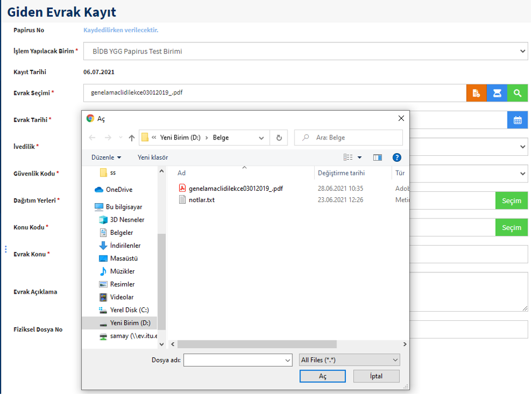Viewport: 532px width, 395px height.
Task: Click Seçim button for Dağıtım Yerleri
Action: 511,200
